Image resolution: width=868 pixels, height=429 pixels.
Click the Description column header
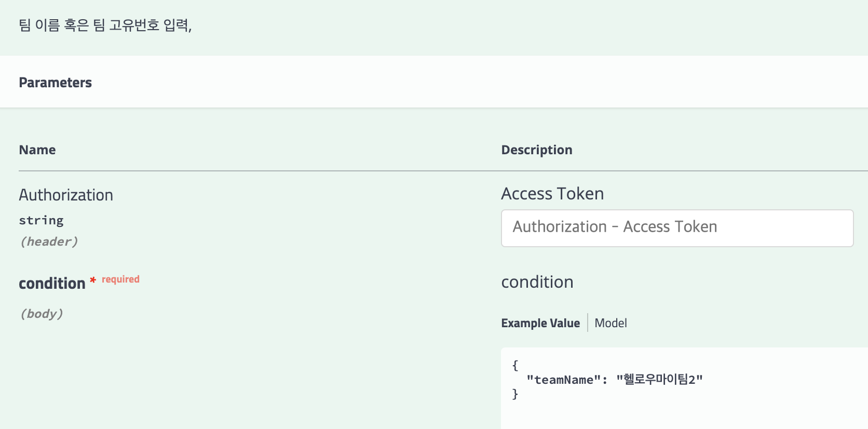tap(536, 150)
